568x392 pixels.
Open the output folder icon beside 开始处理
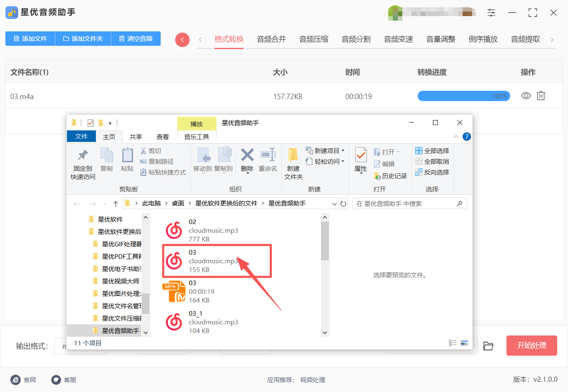[488, 346]
